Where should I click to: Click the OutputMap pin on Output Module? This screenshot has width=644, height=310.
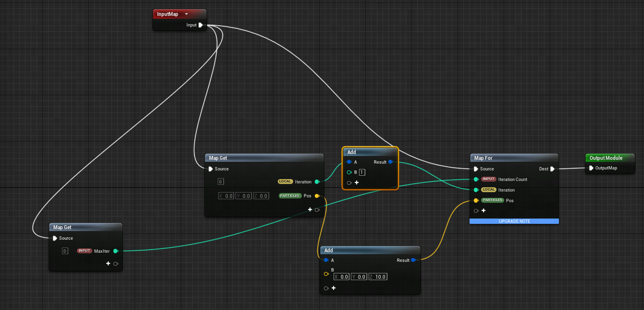[591, 168]
